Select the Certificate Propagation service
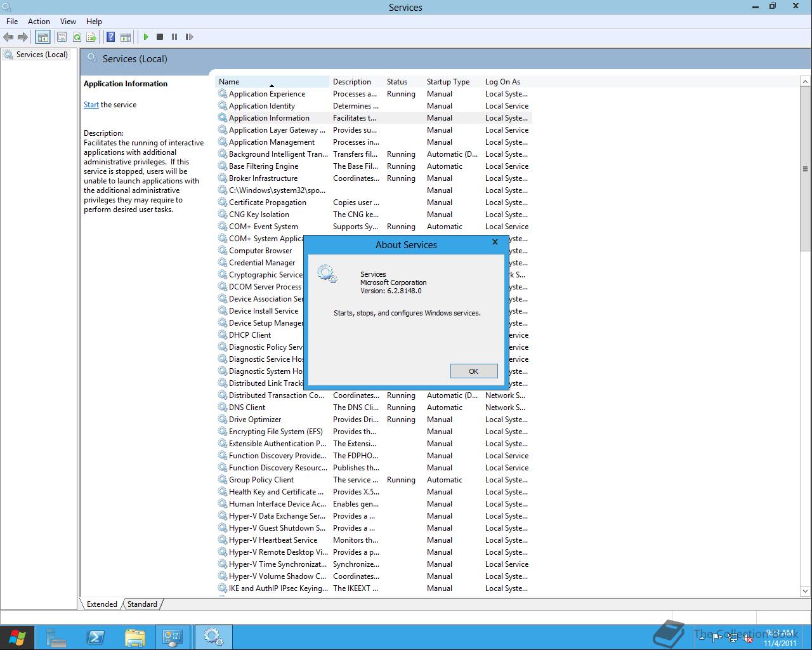This screenshot has height=650, width=812. [x=374, y=202]
